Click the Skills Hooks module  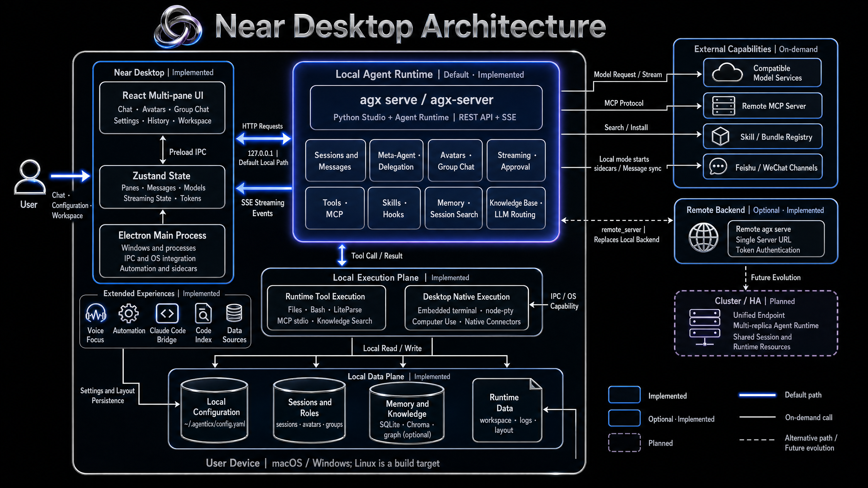(394, 208)
